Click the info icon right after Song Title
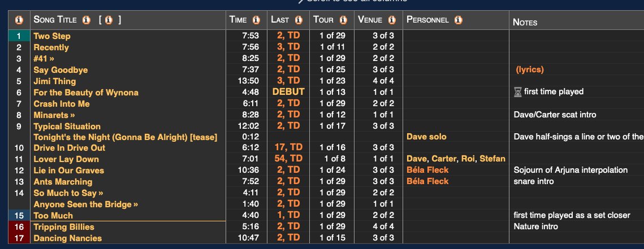644x249 pixels. click(x=87, y=20)
